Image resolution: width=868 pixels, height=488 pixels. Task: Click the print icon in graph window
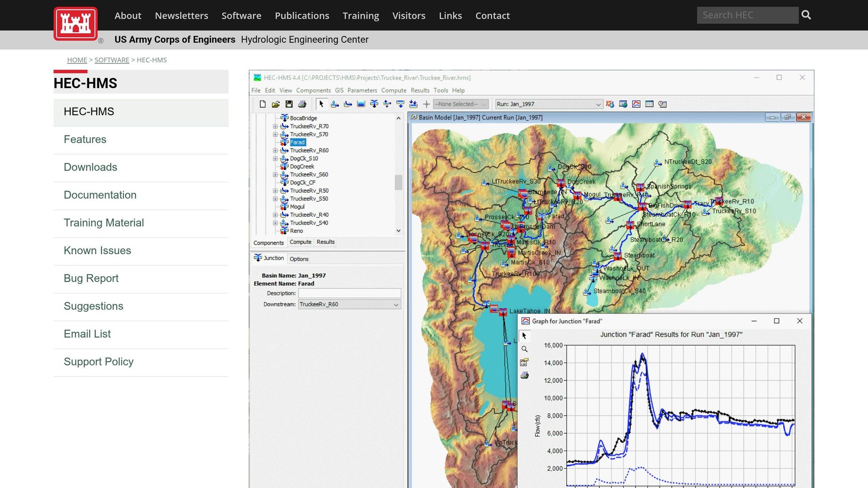click(x=524, y=375)
